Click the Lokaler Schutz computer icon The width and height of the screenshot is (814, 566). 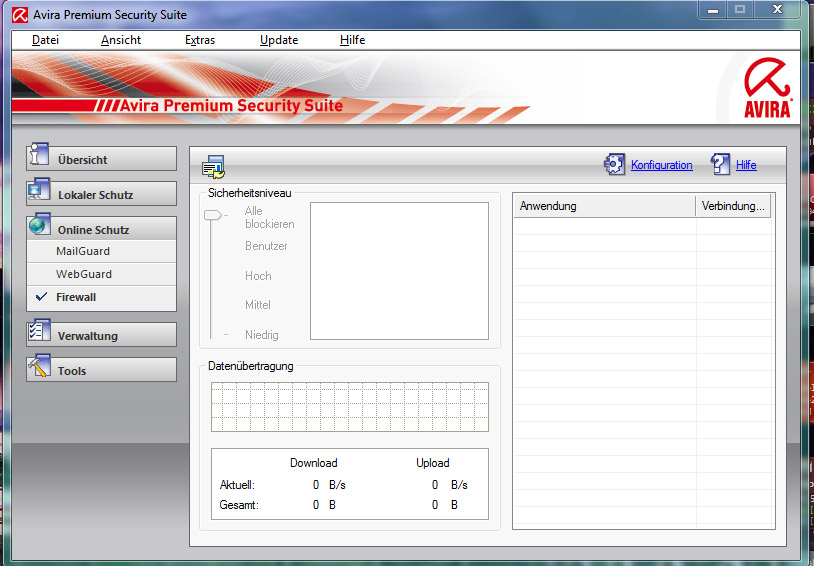(x=39, y=190)
